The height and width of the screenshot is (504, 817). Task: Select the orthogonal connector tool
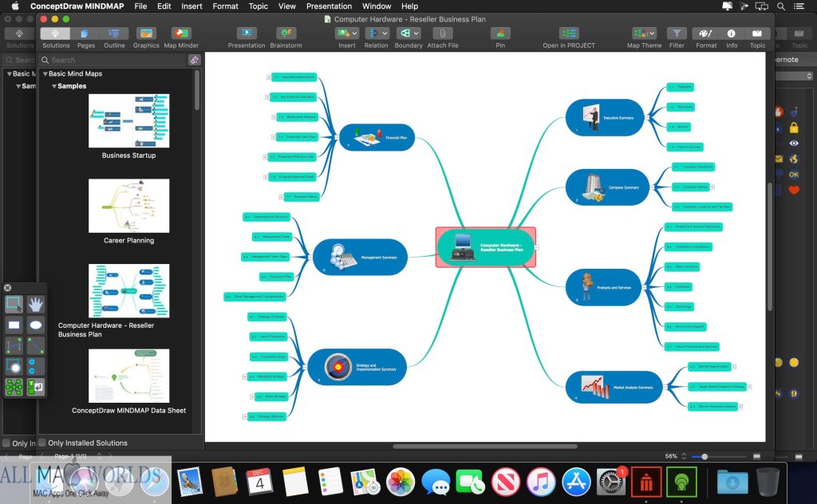pos(14,346)
